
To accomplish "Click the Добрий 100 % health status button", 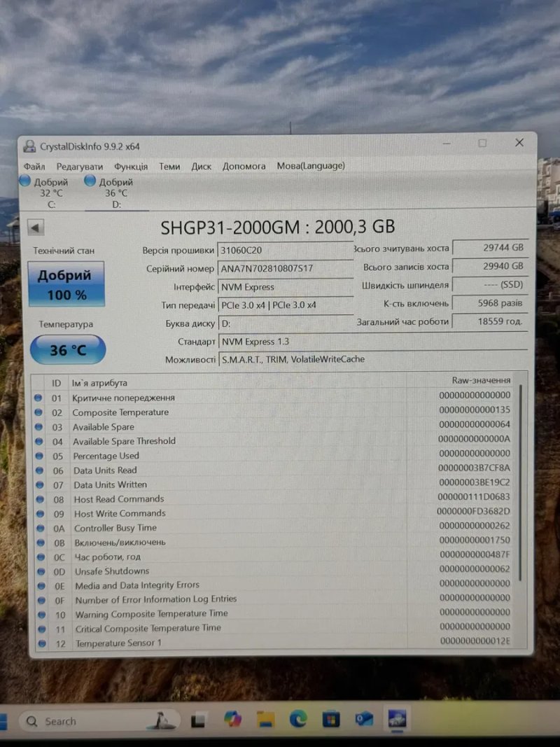I will (x=66, y=284).
